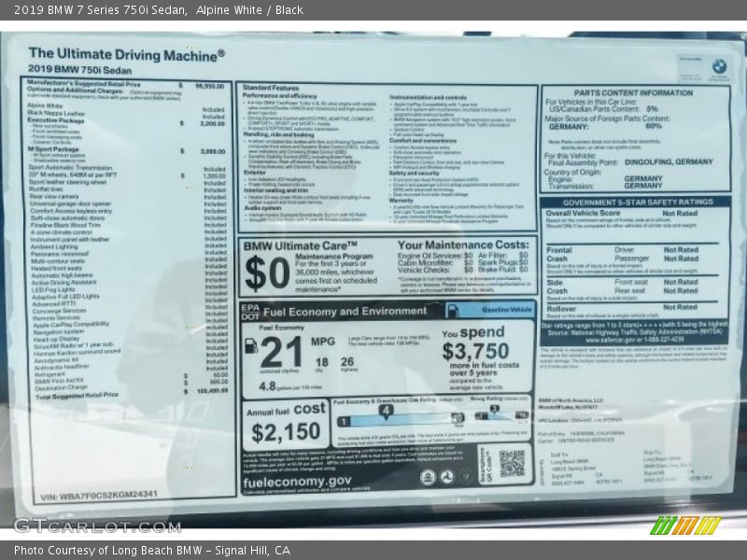Screen dimensions: 747x560
Task: Click the Total Suggested Retail Price line
Action: point(132,393)
